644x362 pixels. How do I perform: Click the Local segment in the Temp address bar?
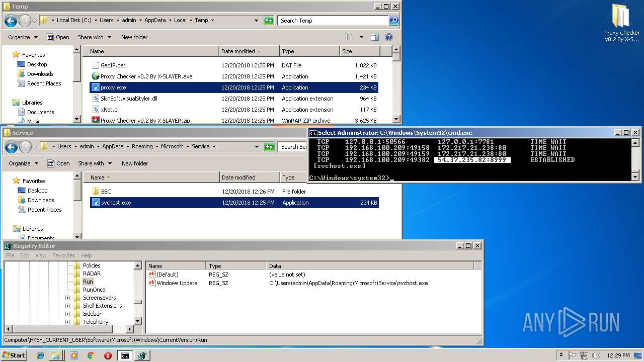pyautogui.click(x=180, y=21)
